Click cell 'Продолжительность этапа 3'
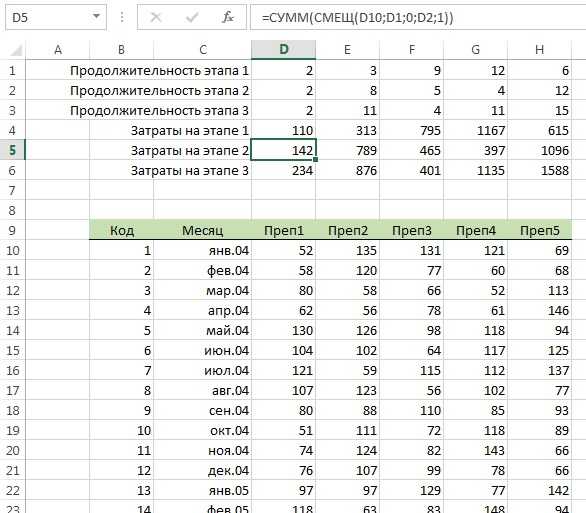This screenshot has height=513, width=586. coord(159,111)
